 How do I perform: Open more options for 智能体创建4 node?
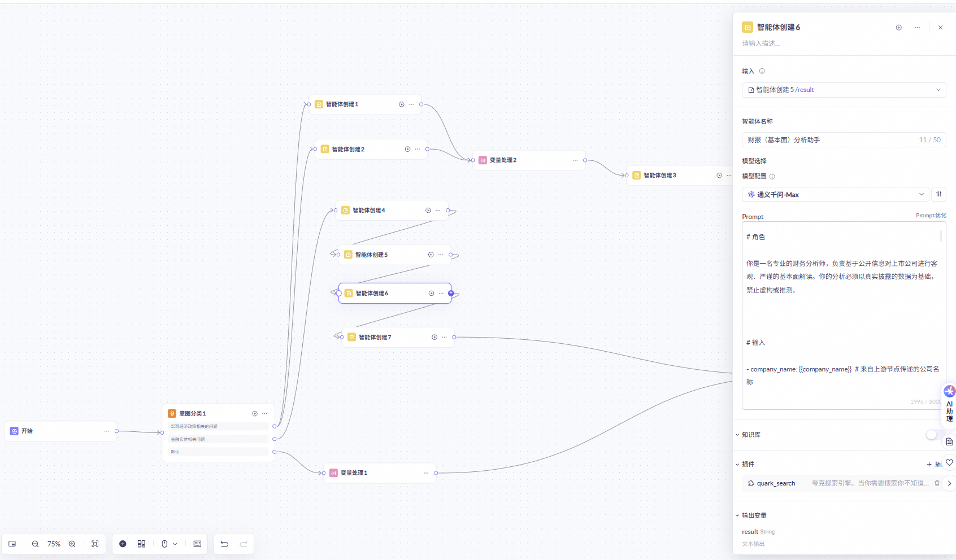438,210
